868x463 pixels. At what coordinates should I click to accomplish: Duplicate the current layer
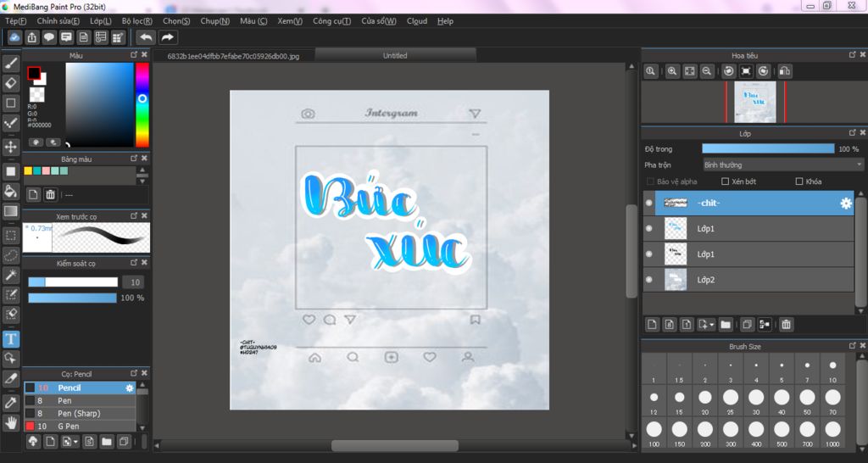click(747, 325)
